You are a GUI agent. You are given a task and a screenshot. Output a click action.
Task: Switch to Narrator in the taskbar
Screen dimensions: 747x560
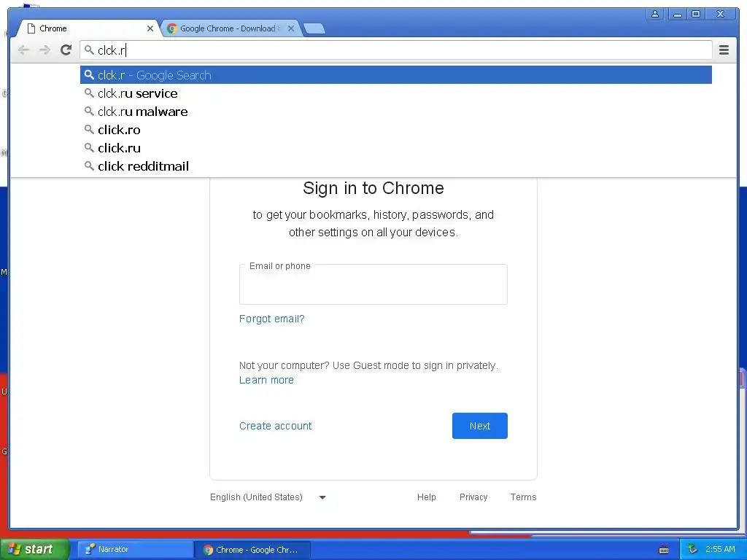tap(135, 550)
